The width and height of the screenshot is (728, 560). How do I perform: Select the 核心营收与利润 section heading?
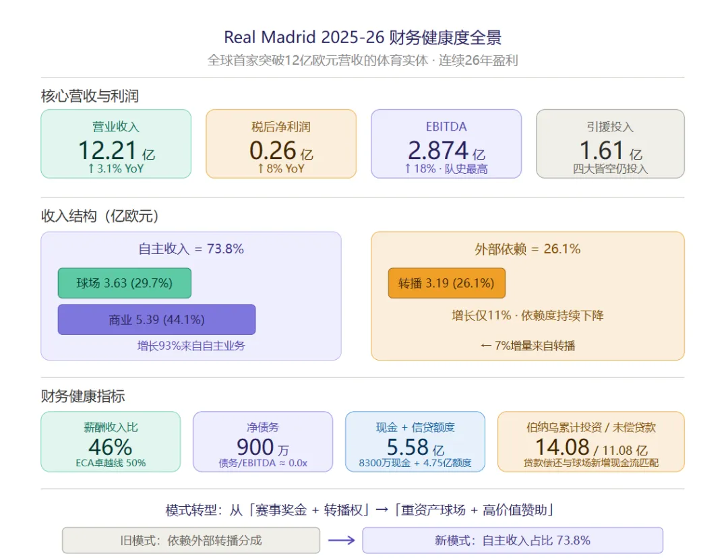point(90,96)
